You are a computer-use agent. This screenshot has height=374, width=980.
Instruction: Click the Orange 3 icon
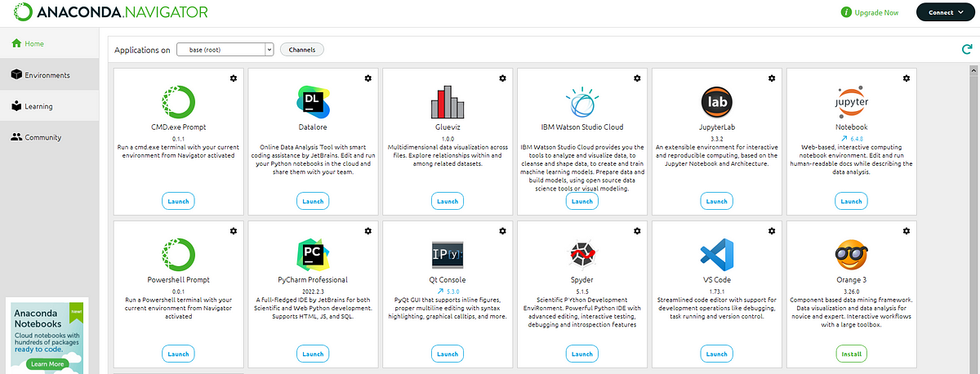[851, 255]
